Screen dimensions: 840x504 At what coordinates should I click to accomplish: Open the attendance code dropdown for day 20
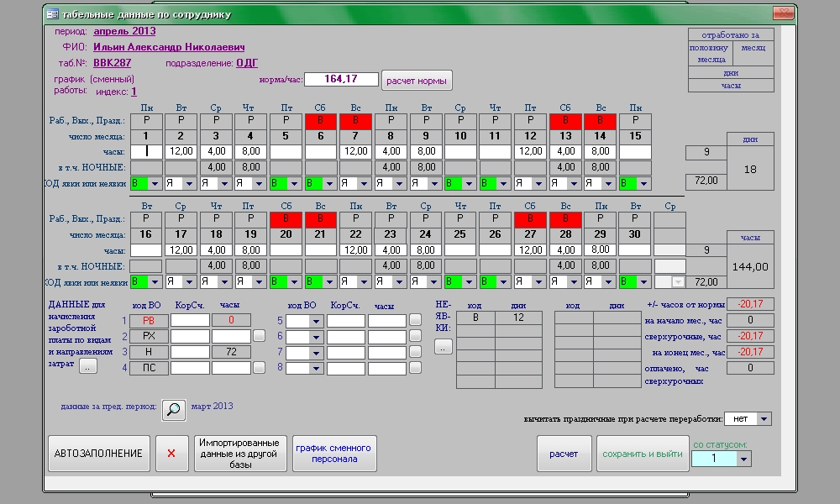point(294,281)
